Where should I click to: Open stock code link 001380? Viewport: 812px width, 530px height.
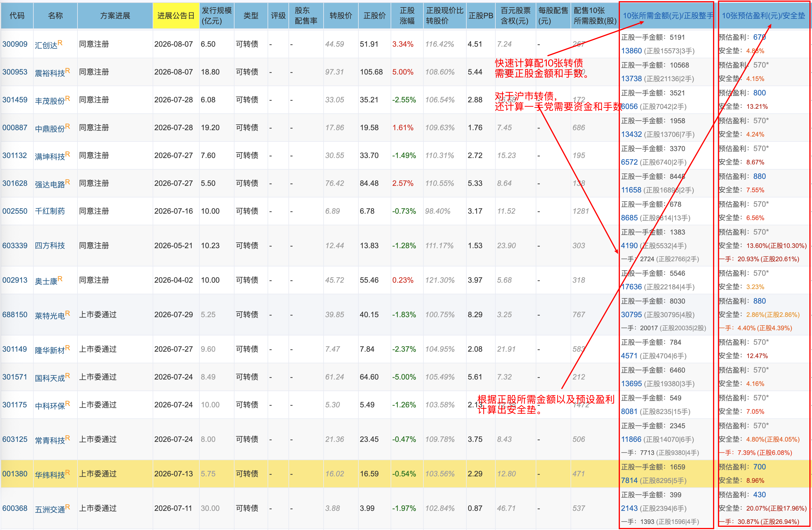click(15, 474)
